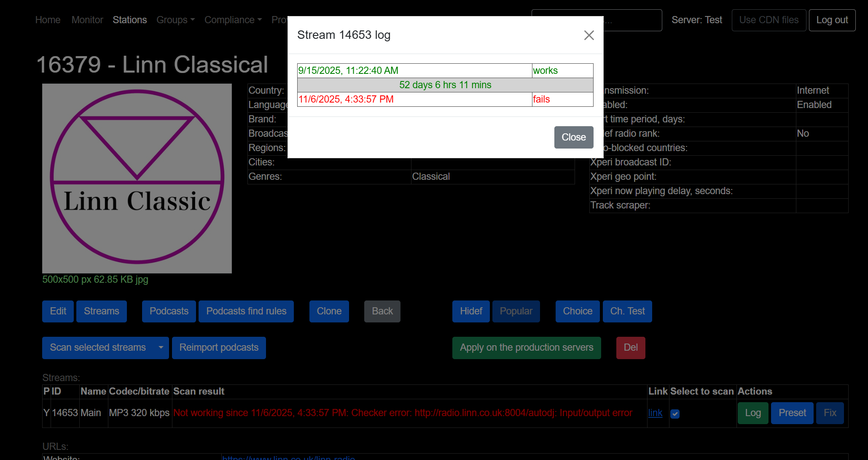Apply on the production servers

click(526, 347)
